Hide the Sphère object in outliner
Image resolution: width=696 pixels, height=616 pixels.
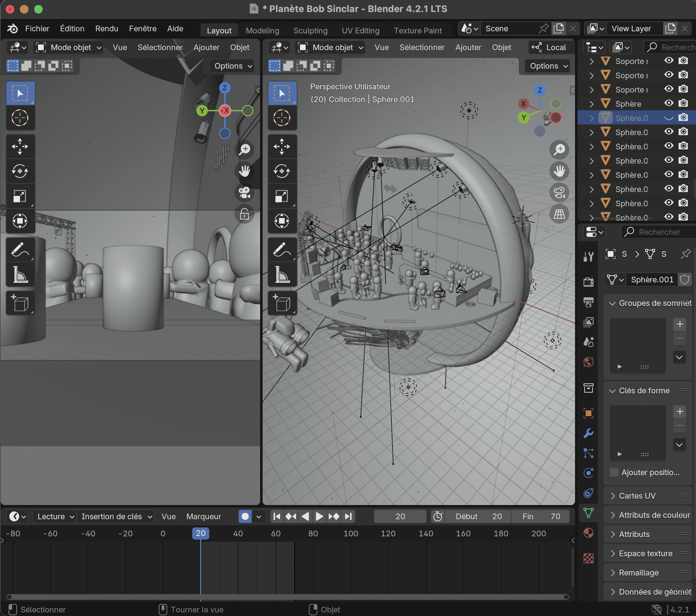click(669, 103)
